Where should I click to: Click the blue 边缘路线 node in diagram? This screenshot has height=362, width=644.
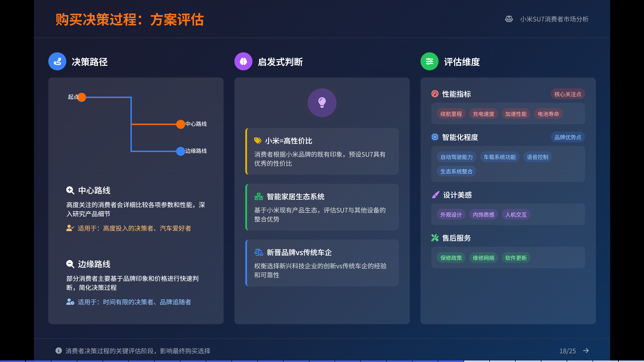click(x=180, y=151)
